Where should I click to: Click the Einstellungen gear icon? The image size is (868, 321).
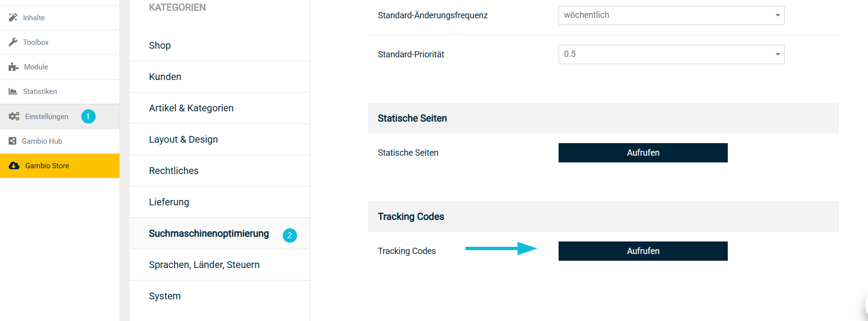pos(13,116)
